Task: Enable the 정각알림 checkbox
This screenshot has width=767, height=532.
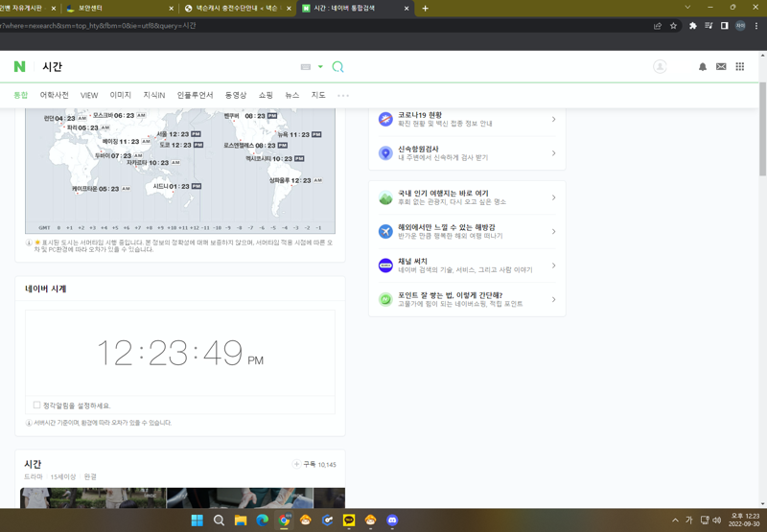Action: click(x=36, y=405)
